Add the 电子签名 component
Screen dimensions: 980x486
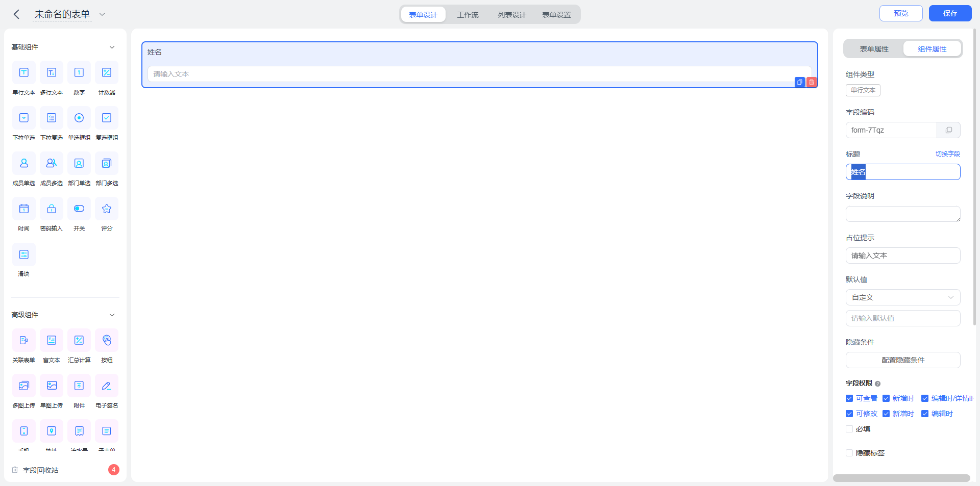tap(107, 386)
